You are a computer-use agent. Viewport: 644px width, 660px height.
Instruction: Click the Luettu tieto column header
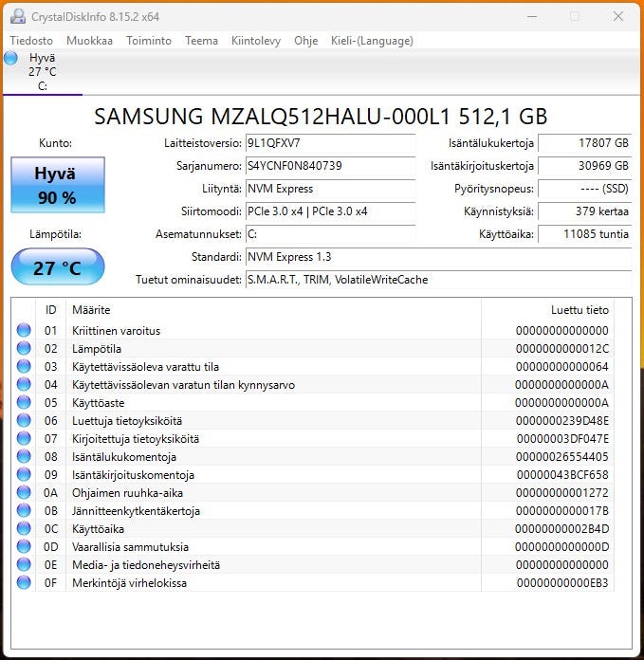pos(547,310)
